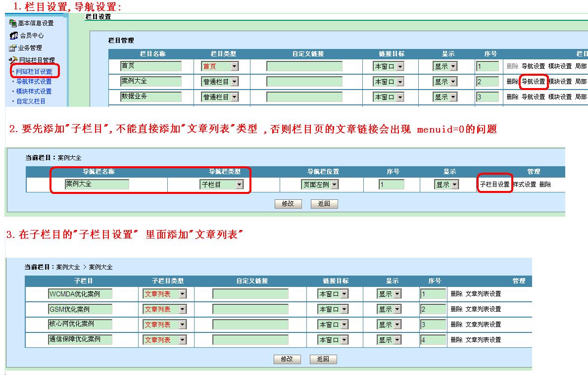Expand 链接目标 dropdown for 案例大全 row
The height and width of the screenshot is (375, 588).
click(399, 82)
